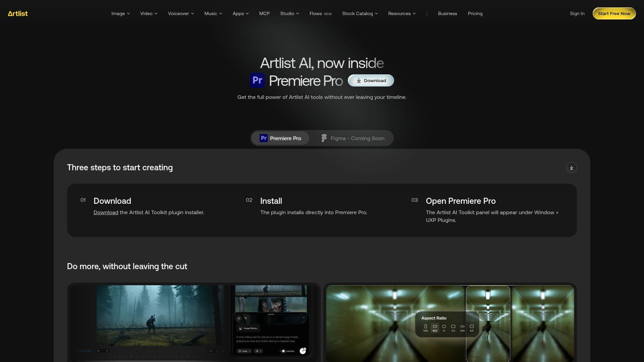
Task: Select the 1:1 square aspect ratio icon
Action: (x=444, y=326)
